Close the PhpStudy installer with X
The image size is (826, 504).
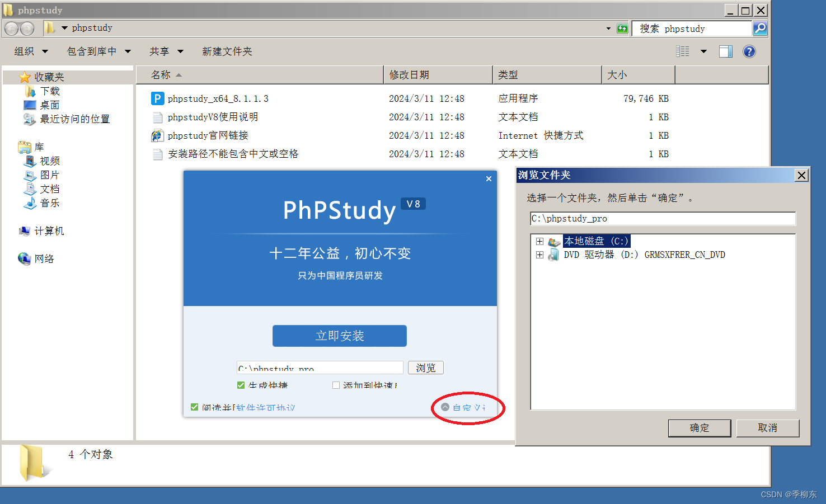[x=489, y=179]
